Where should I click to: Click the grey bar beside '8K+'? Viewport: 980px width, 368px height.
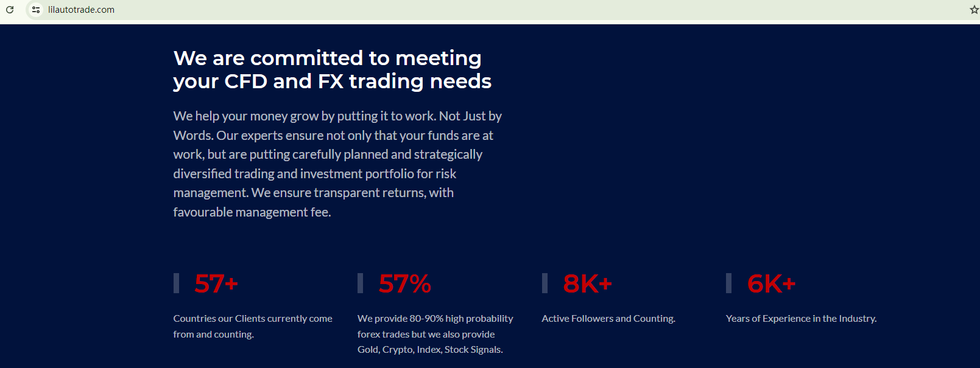pos(545,283)
